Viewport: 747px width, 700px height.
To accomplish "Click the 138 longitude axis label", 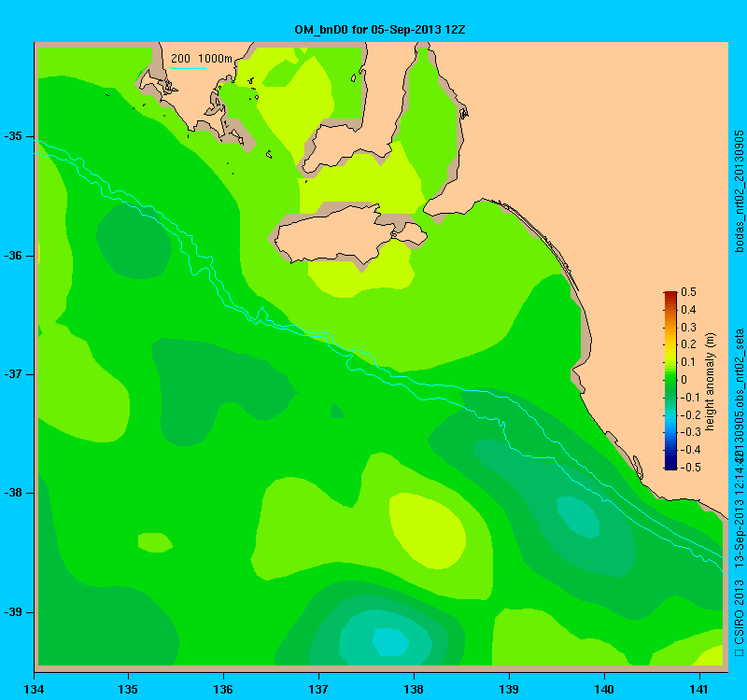I will pyautogui.click(x=414, y=689).
